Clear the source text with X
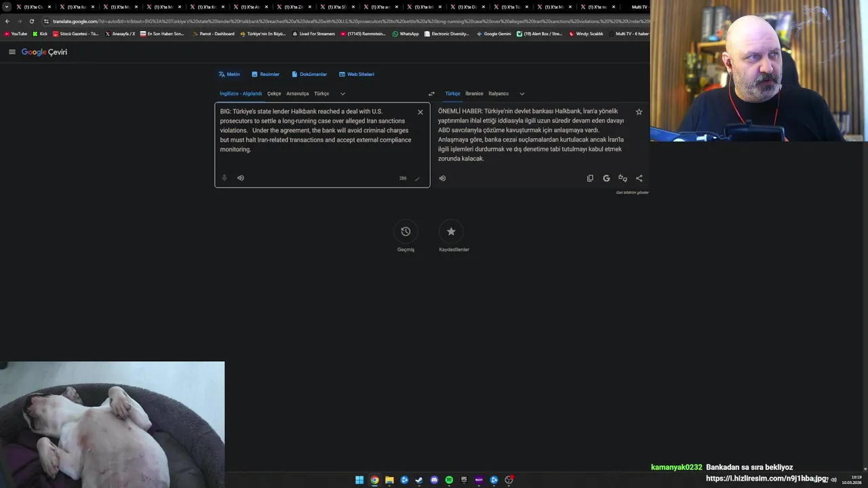This screenshot has height=488, width=868. (x=420, y=113)
